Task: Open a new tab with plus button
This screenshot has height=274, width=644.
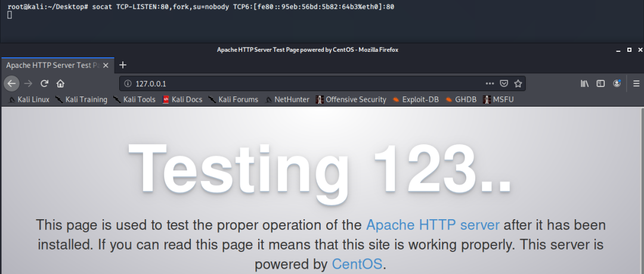Action: (122, 65)
